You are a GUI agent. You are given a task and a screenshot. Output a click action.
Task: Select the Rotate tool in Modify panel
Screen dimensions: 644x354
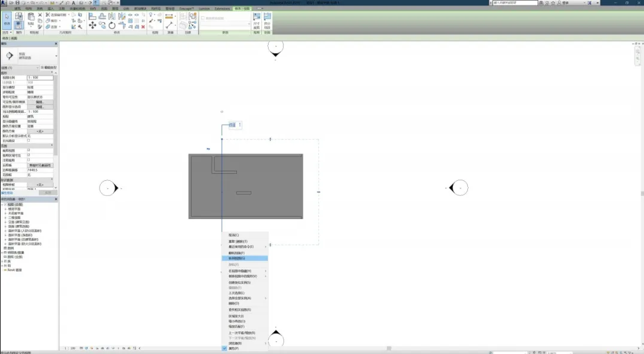[x=112, y=26]
